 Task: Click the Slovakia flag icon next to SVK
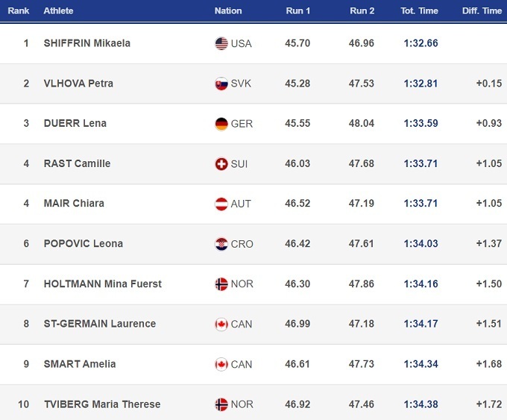coord(221,84)
